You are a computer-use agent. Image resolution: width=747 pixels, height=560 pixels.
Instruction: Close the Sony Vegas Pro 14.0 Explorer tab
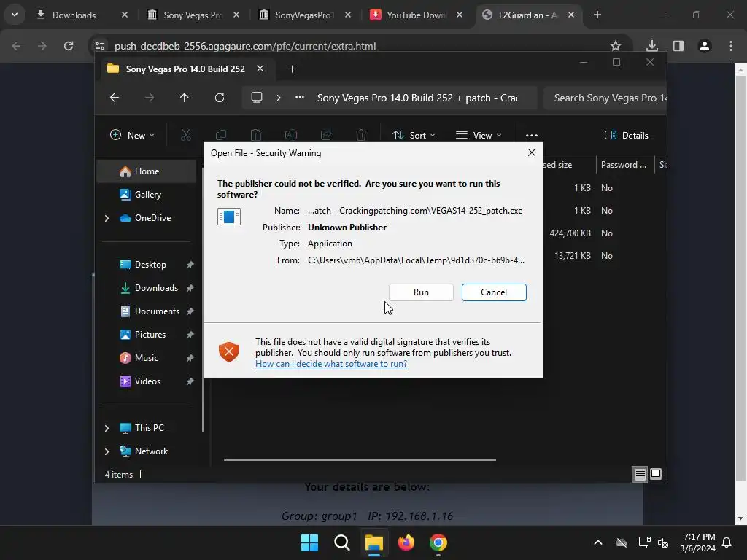pos(260,69)
